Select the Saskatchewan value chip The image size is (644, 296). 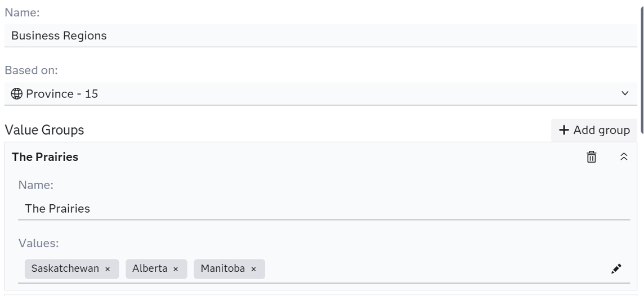coord(65,269)
